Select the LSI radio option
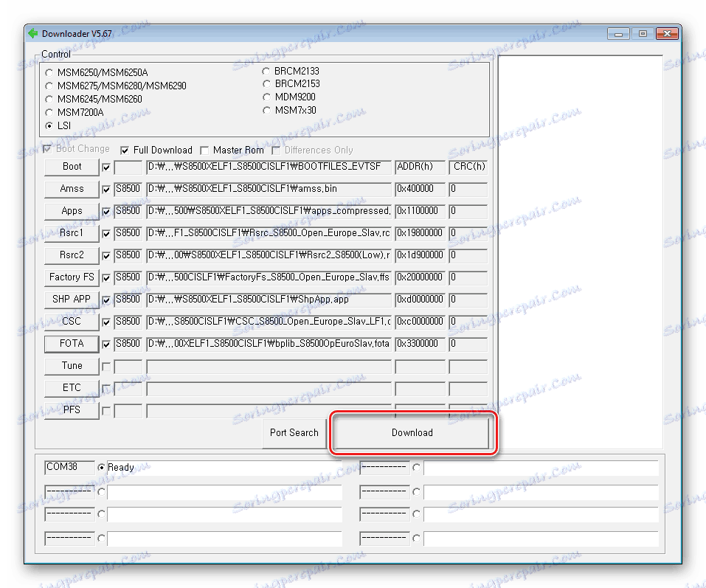The image size is (706, 588). pyautogui.click(x=49, y=125)
